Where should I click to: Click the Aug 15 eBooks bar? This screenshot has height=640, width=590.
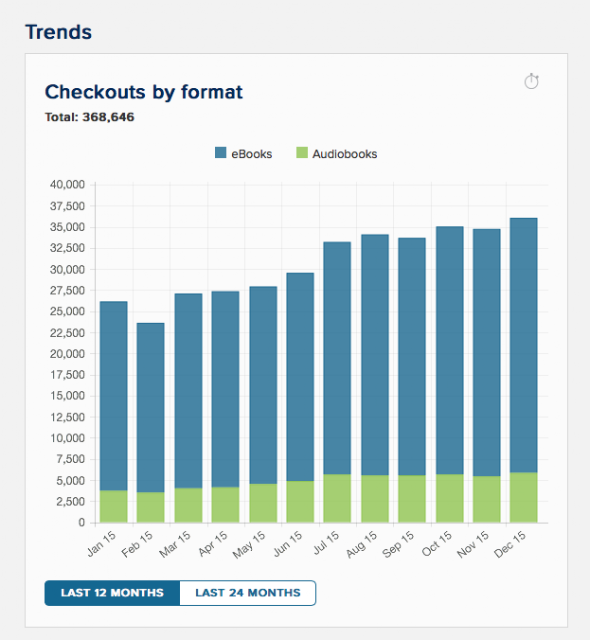pos(375,355)
